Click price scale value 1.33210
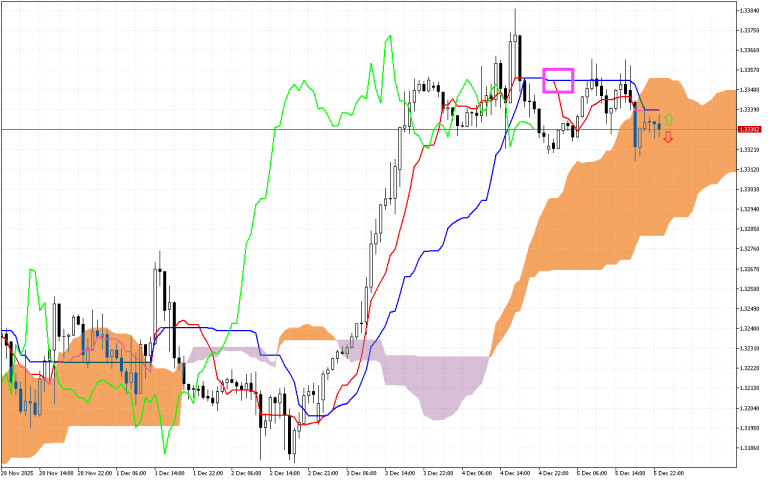Image resolution: width=768 pixels, height=480 pixels. [x=749, y=149]
